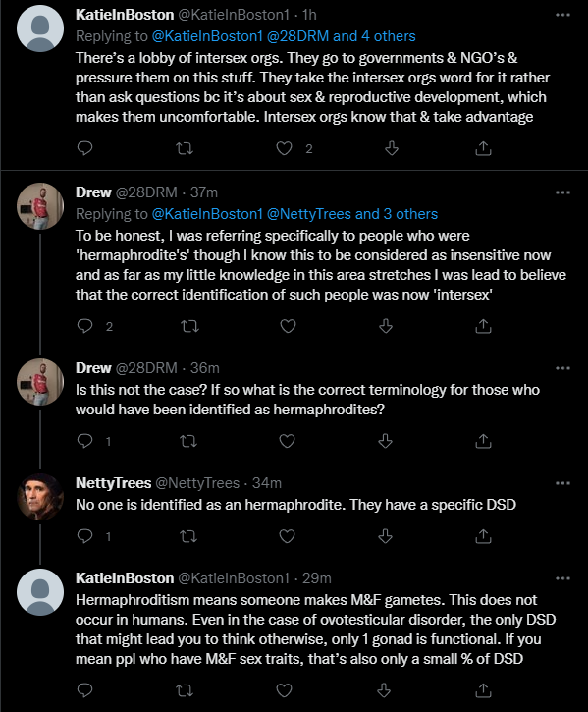This screenshot has height=712, width=588.
Task: Open KatieInBoston's display name on 29m tweet
Action: coord(125,578)
